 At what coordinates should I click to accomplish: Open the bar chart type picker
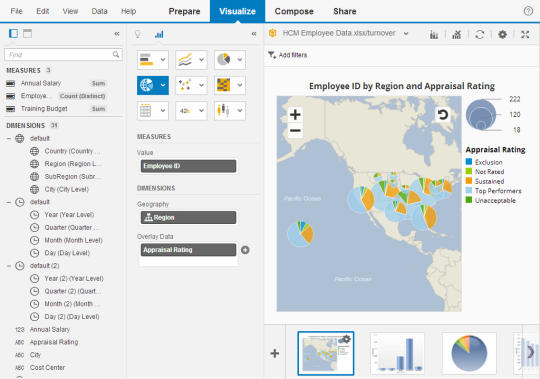pos(153,60)
